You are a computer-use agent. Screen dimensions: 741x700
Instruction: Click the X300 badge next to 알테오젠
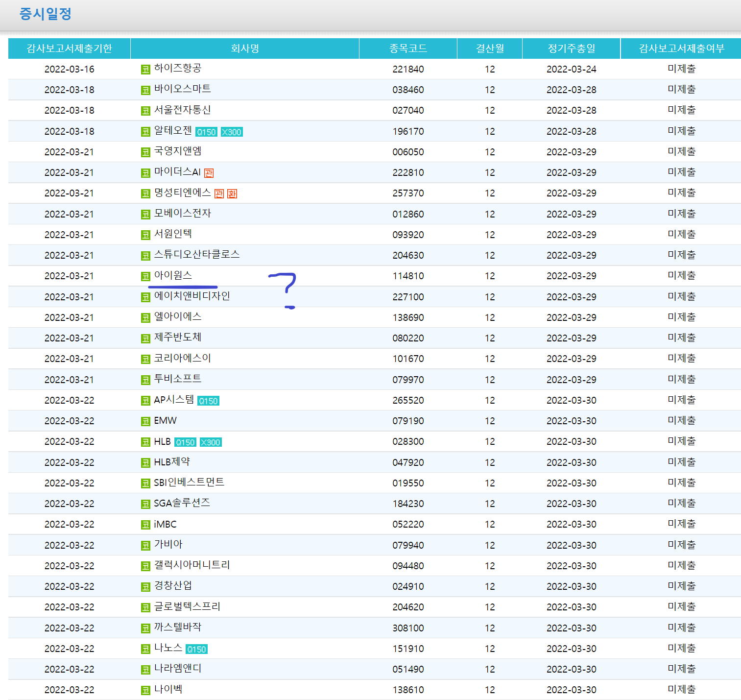click(232, 132)
